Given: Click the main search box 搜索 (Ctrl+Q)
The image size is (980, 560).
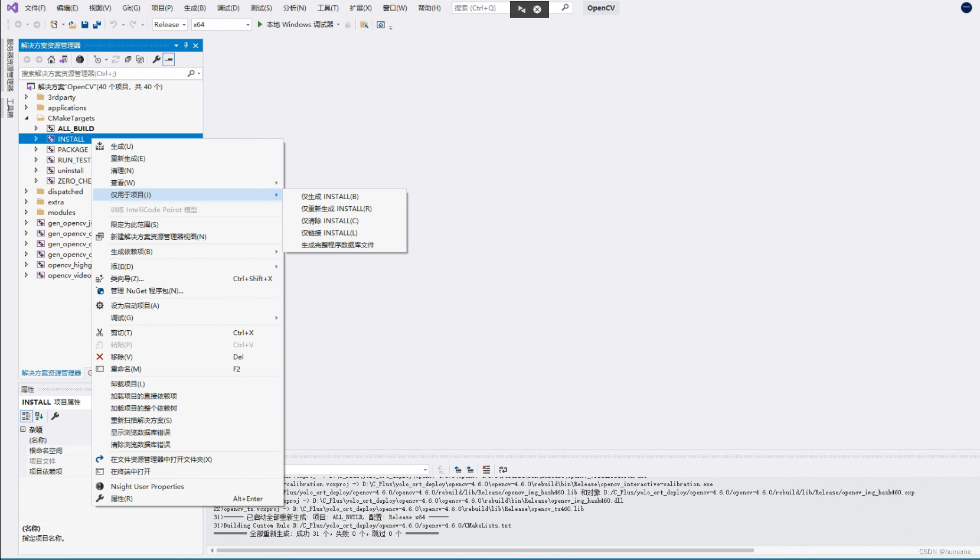Looking at the screenshot, I should [481, 8].
